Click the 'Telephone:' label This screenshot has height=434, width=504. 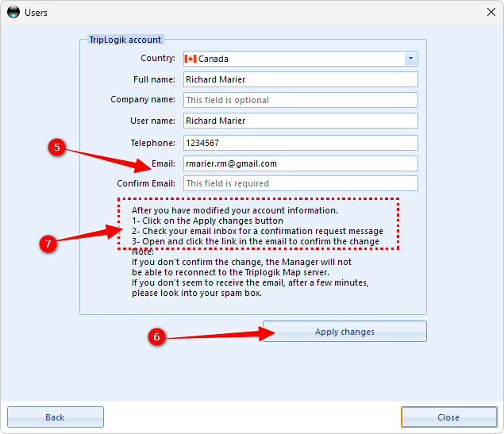[152, 143]
